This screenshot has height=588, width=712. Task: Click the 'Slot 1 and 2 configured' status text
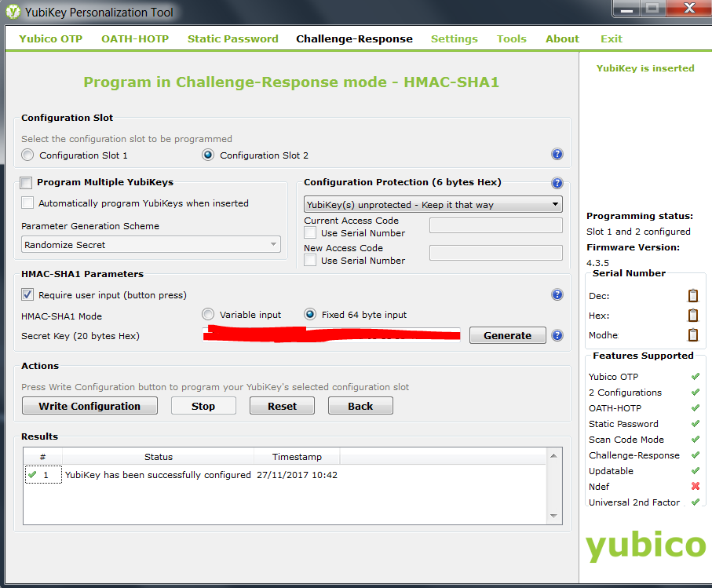pyautogui.click(x=638, y=232)
